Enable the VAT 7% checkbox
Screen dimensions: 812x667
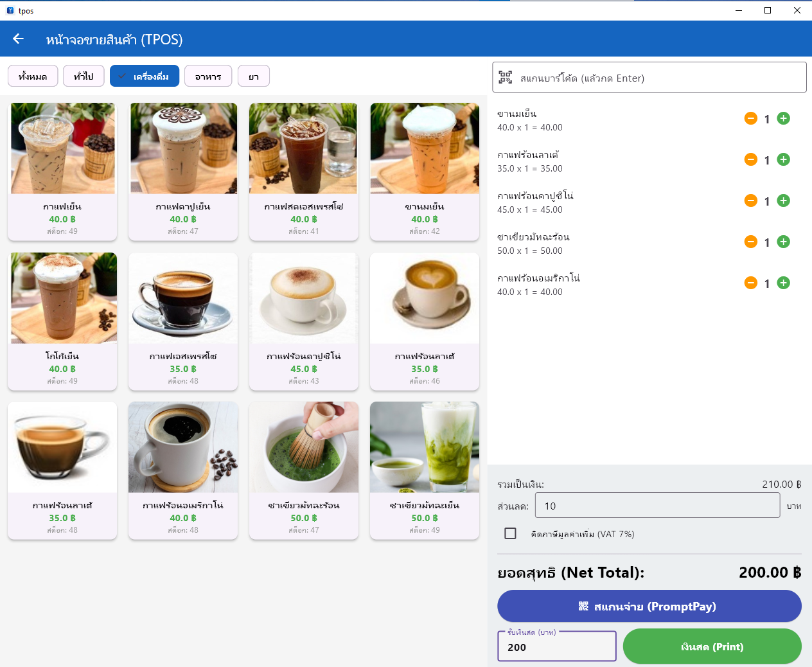pyautogui.click(x=511, y=533)
